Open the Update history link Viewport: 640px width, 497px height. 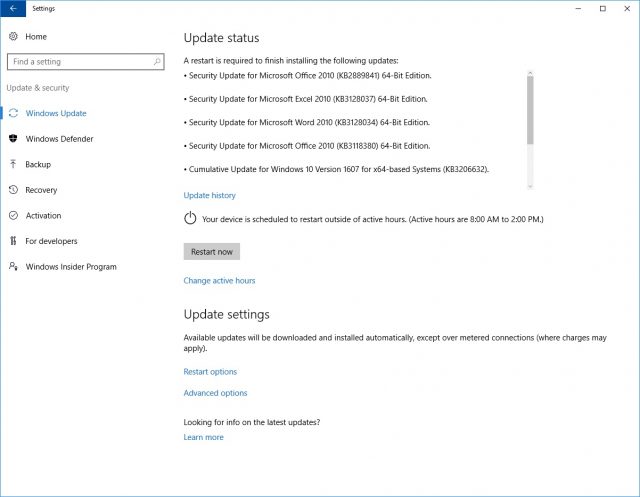point(210,195)
